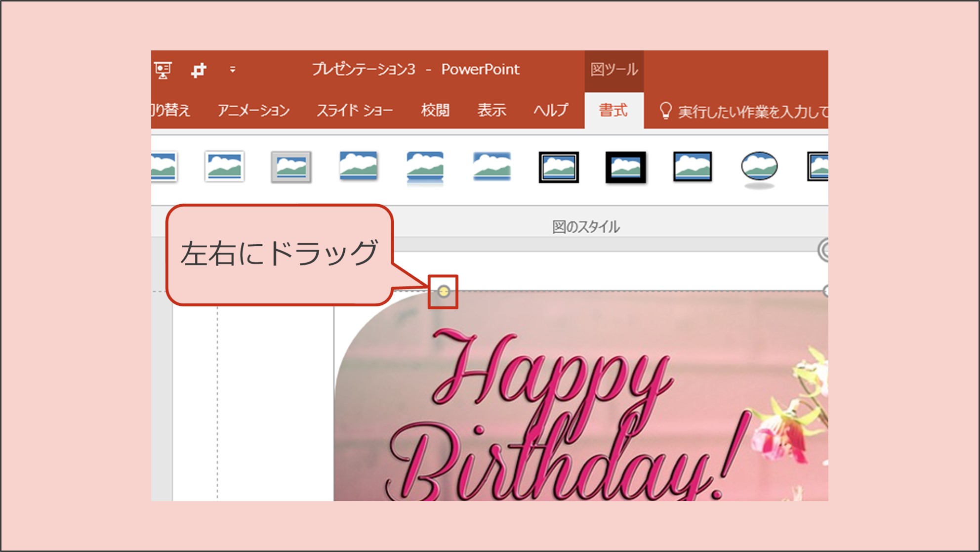The width and height of the screenshot is (980, 552).
Task: Click the Happy Birthday picture on the slide
Action: (x=581, y=396)
